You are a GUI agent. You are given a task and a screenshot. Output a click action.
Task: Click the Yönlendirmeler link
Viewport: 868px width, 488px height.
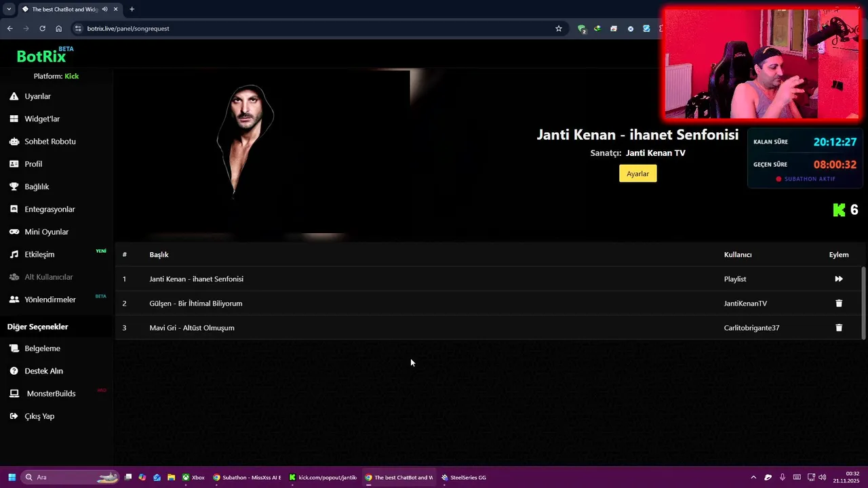[50, 300]
